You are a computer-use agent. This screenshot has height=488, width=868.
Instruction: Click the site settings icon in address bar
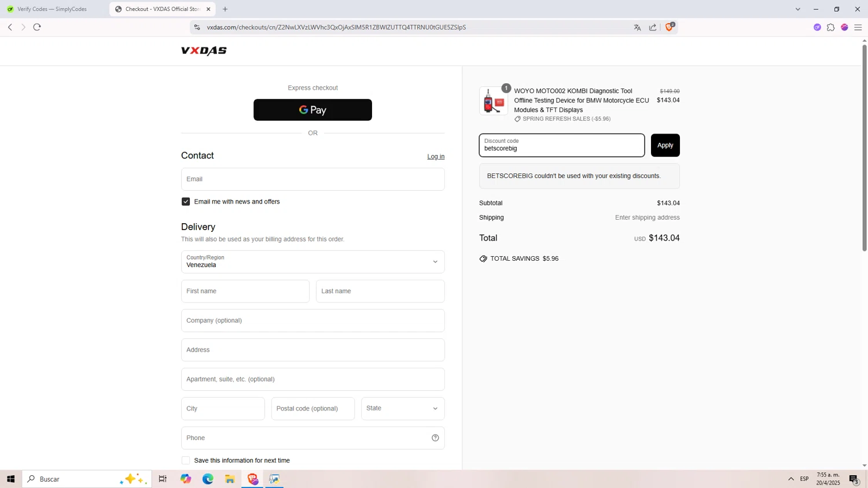tap(197, 27)
